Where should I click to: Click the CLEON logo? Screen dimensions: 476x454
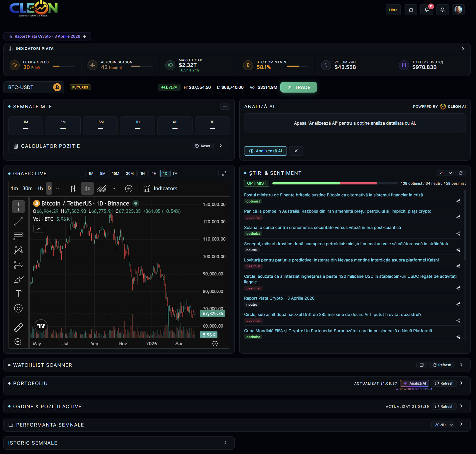click(33, 9)
